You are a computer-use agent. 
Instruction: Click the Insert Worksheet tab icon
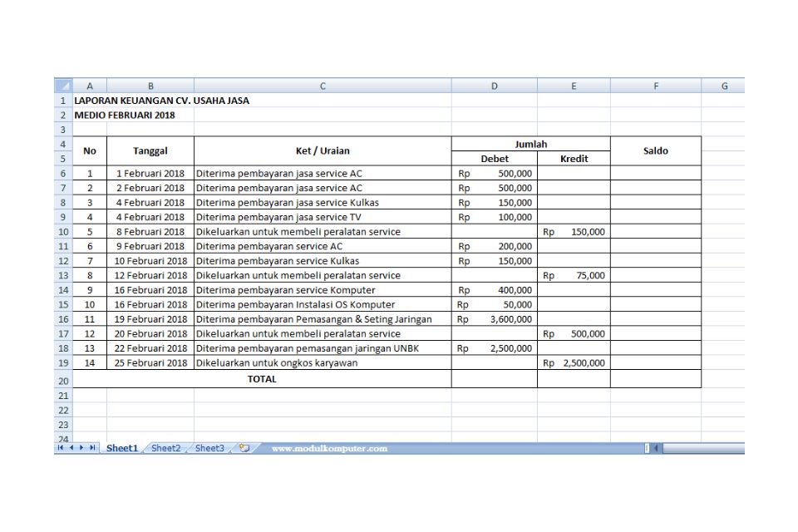[244, 448]
